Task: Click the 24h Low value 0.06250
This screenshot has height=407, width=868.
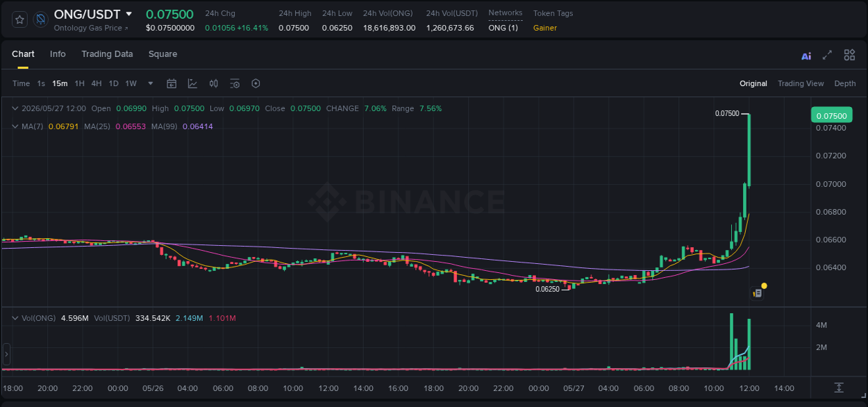Action: [x=337, y=28]
